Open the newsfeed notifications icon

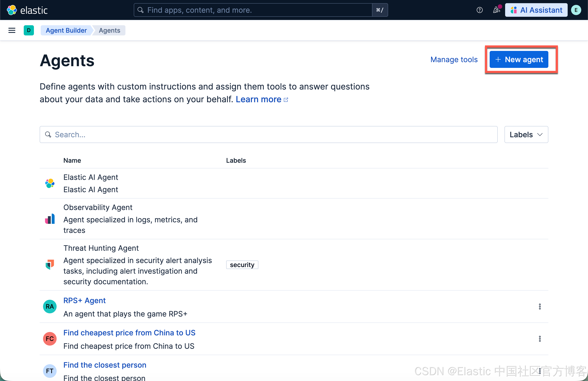pos(496,10)
